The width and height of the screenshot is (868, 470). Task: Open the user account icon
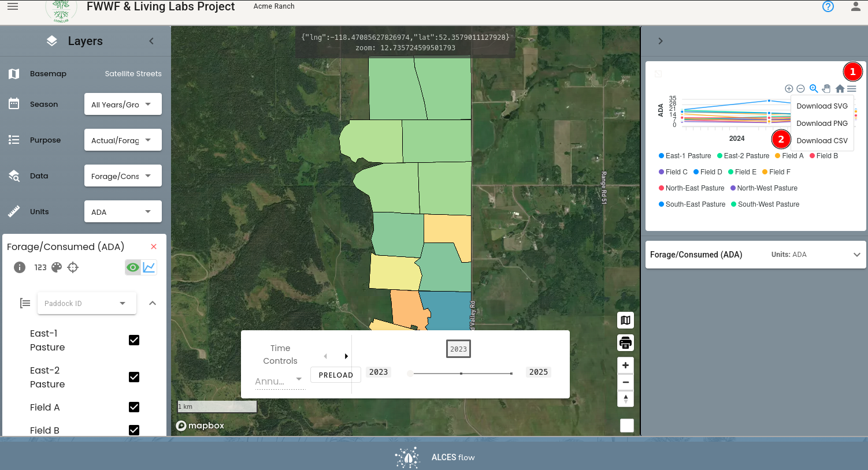856,6
